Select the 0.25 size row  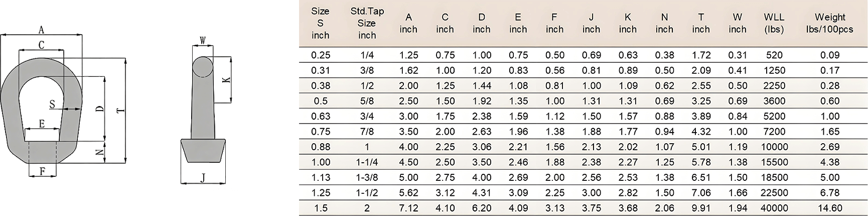pyautogui.click(x=583, y=55)
